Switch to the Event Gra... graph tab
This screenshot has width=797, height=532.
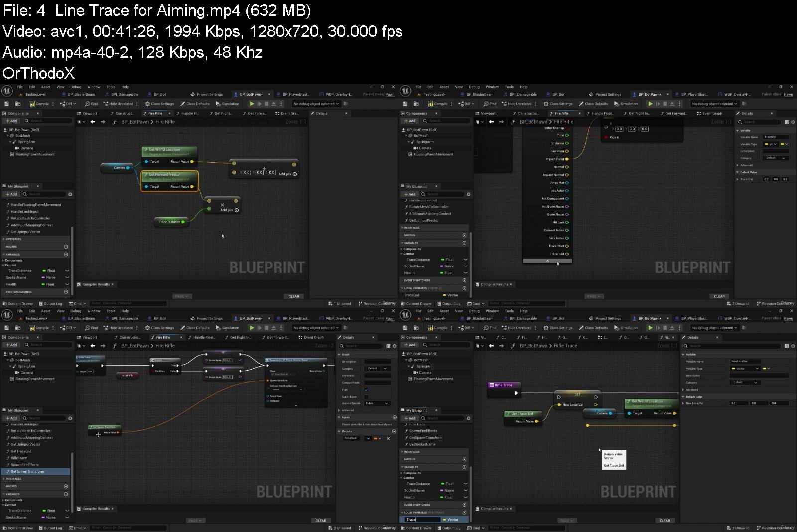tap(286, 113)
